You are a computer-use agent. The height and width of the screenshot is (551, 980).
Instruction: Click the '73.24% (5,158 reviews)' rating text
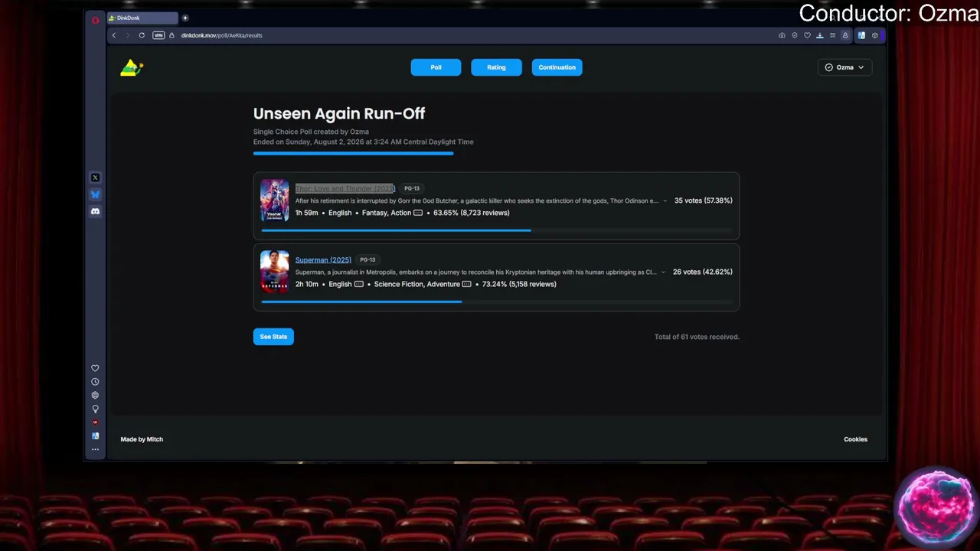(519, 284)
